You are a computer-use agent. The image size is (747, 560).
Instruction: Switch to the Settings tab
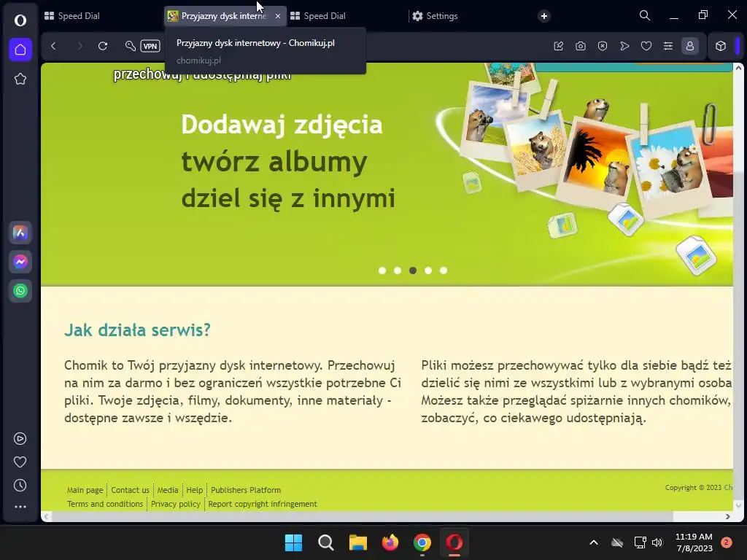coord(469,16)
